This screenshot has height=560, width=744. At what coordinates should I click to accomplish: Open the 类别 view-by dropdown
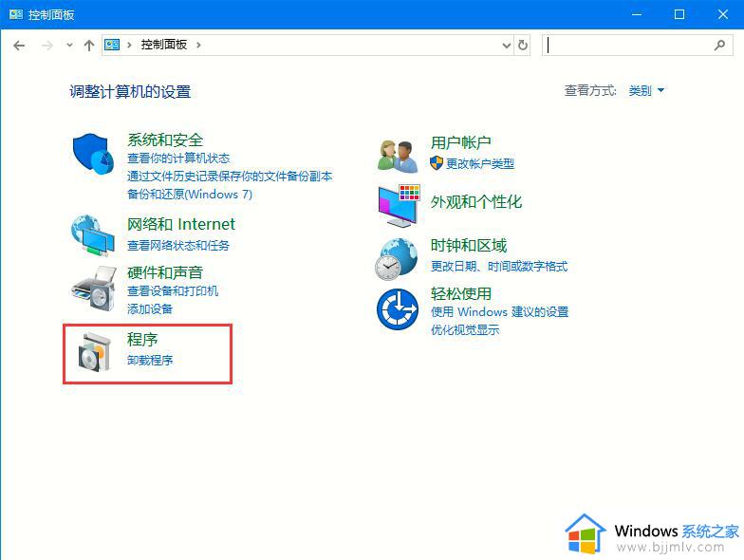tap(646, 90)
